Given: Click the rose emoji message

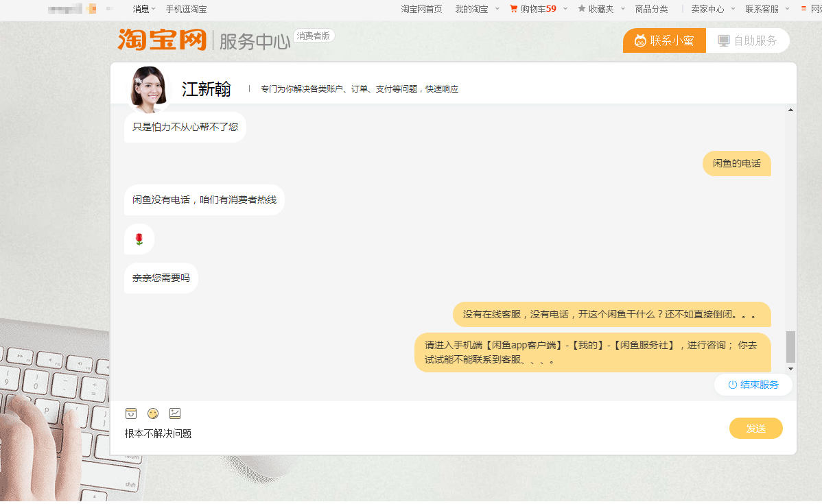Looking at the screenshot, I should tap(139, 239).
